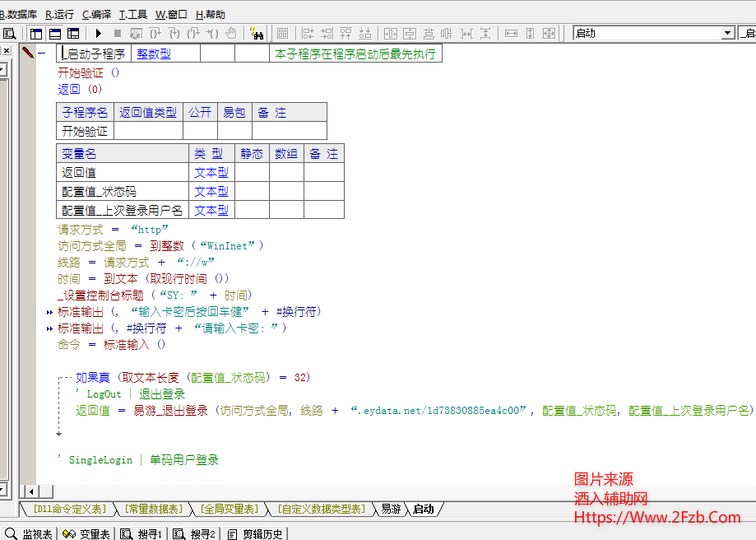The image size is (756, 540).
Task: Open the C.编译 menu
Action: (96, 14)
